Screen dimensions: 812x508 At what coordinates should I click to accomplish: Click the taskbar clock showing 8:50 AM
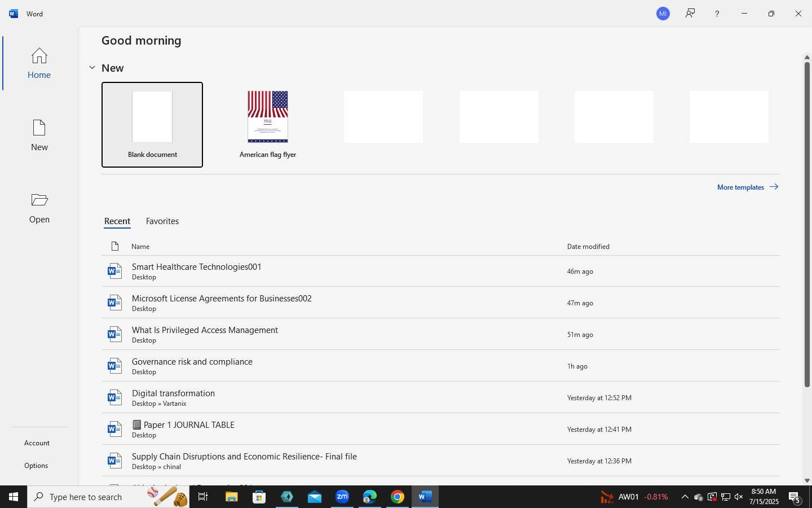click(764, 497)
